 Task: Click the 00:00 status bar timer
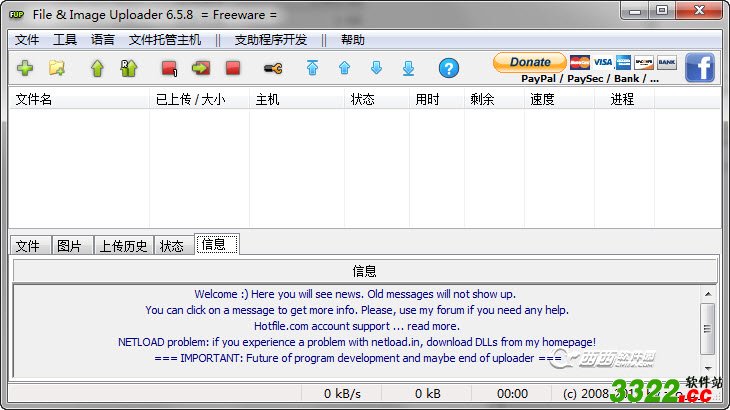512,394
